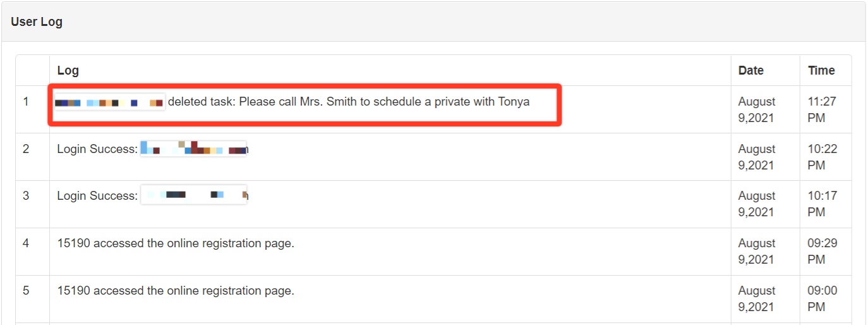The width and height of the screenshot is (868, 325).
Task: Click the row number 1 cell
Action: pos(26,101)
